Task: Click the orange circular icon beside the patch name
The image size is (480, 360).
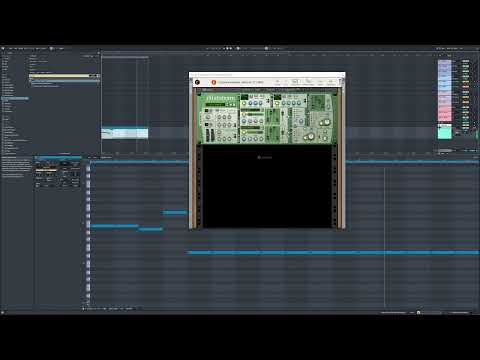Action: click(x=214, y=82)
